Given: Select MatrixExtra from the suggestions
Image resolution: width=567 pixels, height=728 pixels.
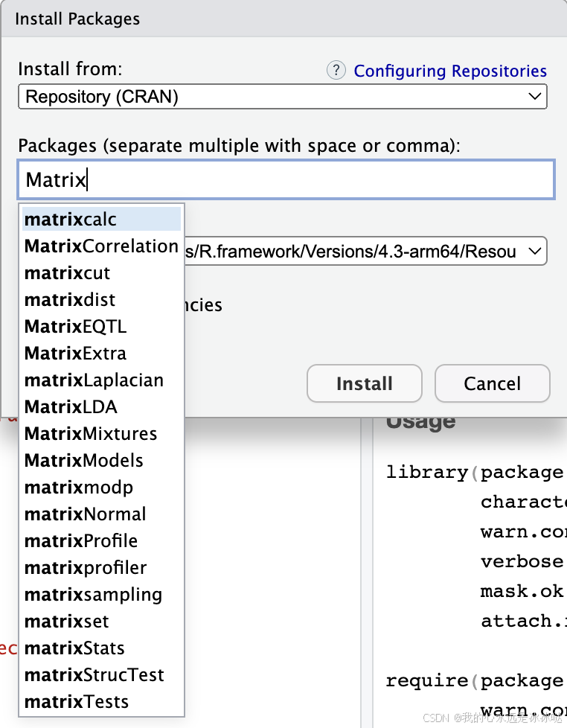Looking at the screenshot, I should tap(102, 354).
